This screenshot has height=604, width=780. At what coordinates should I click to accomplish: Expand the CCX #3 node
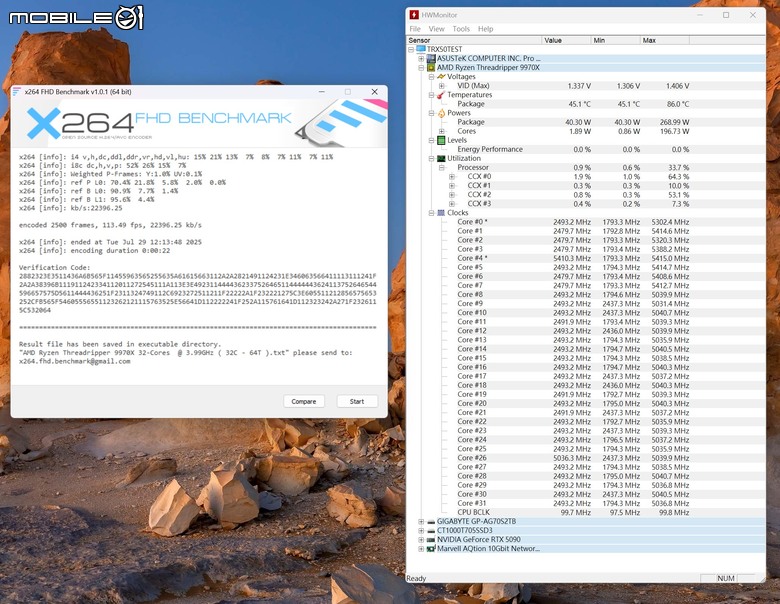452,203
